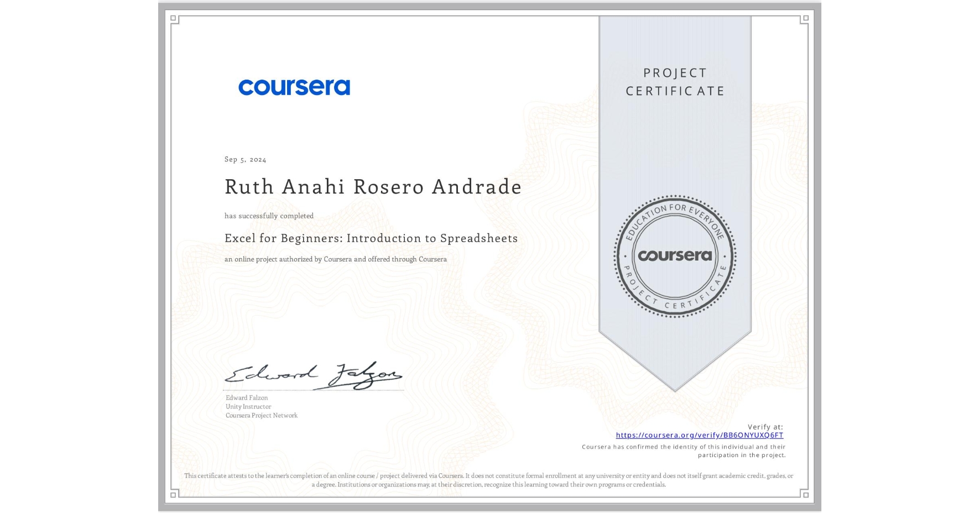Click the printed name Edward Falzon
Viewport: 980px width, 513px height.
point(247,397)
